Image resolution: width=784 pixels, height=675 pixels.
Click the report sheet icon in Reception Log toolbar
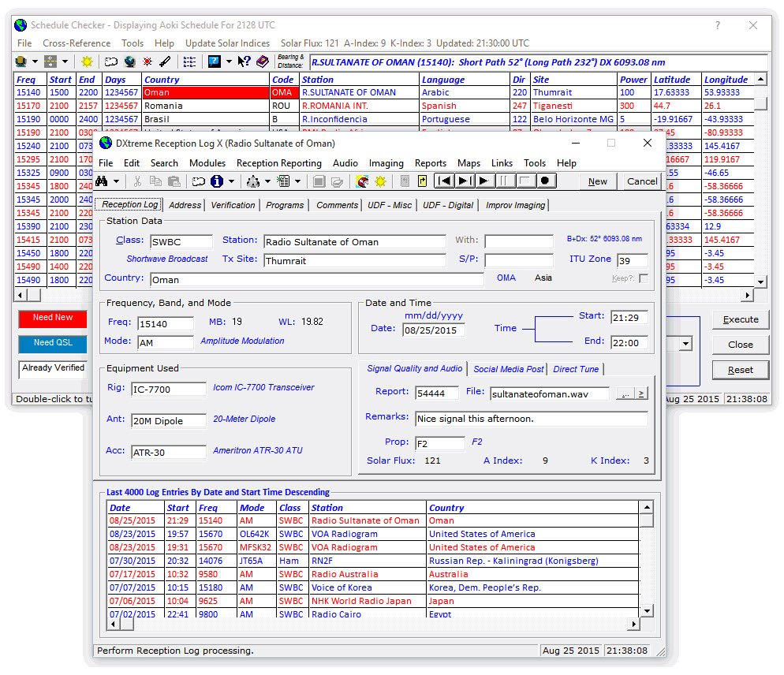283,181
